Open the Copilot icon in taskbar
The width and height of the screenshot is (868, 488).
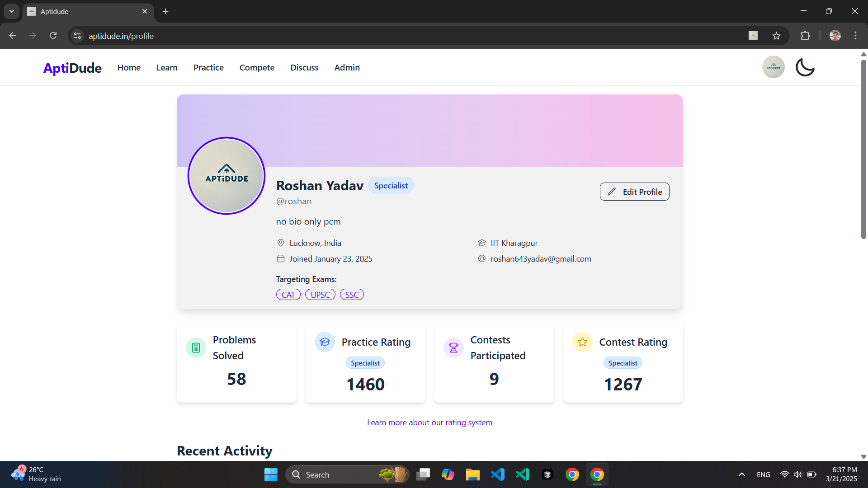(448, 474)
